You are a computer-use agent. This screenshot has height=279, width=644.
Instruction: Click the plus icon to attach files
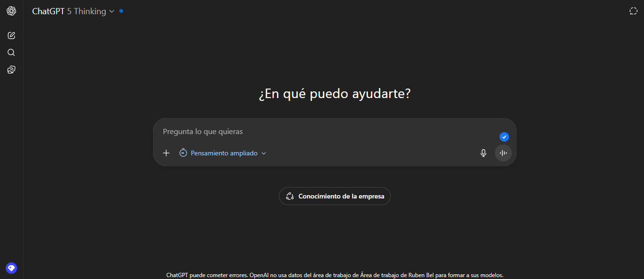coord(166,153)
